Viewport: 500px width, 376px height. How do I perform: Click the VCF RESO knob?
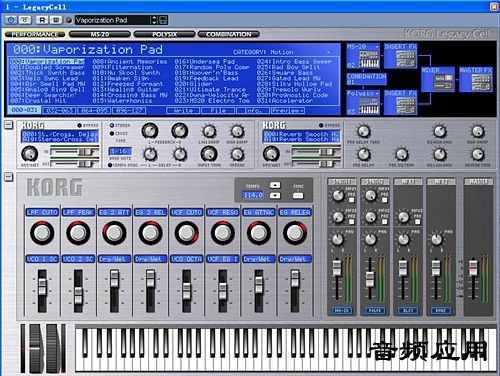(x=222, y=233)
